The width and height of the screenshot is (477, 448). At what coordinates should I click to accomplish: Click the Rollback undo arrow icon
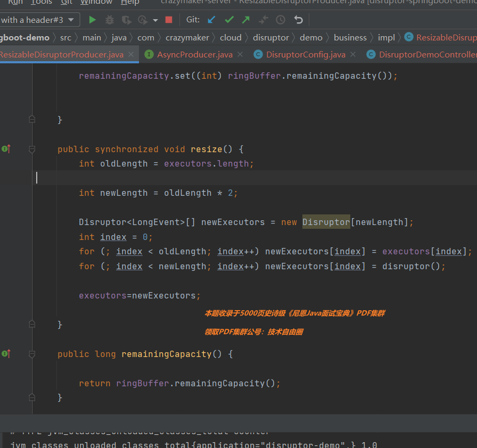coord(299,20)
